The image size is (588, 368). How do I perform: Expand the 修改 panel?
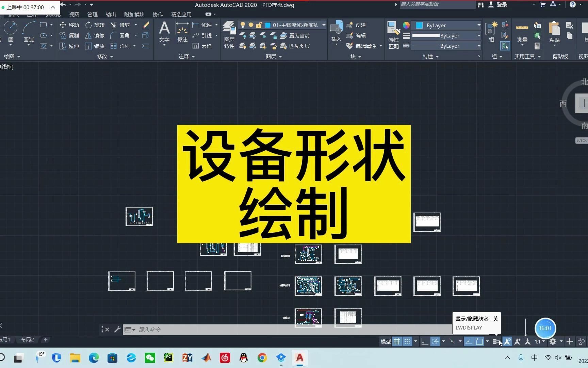tap(105, 56)
